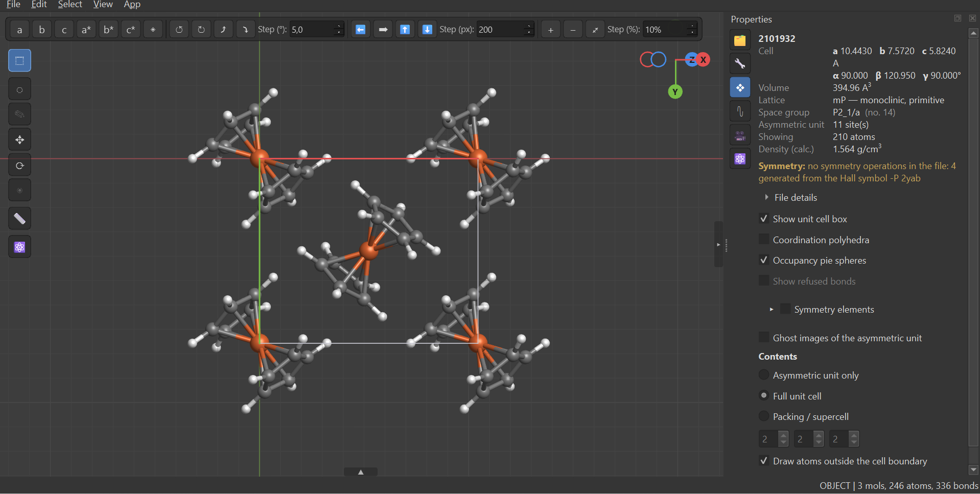980x494 pixels.
Task: Rotate view counterclockwise
Action: click(x=179, y=30)
